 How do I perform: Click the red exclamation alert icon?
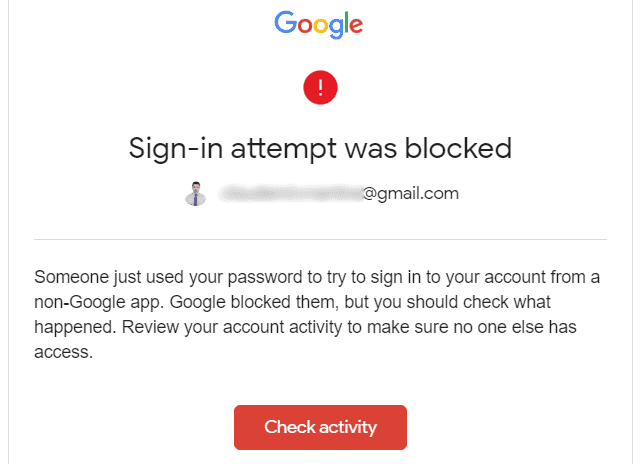(320, 86)
